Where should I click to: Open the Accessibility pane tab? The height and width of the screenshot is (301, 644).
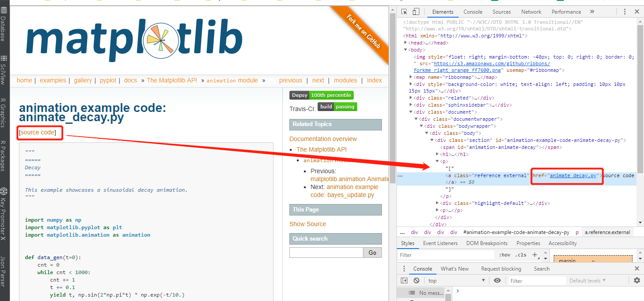pos(563,243)
